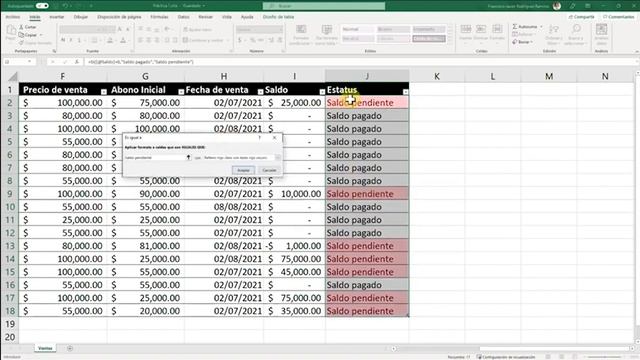
Task: Select row 19 header
Action: pyautogui.click(x=10, y=324)
